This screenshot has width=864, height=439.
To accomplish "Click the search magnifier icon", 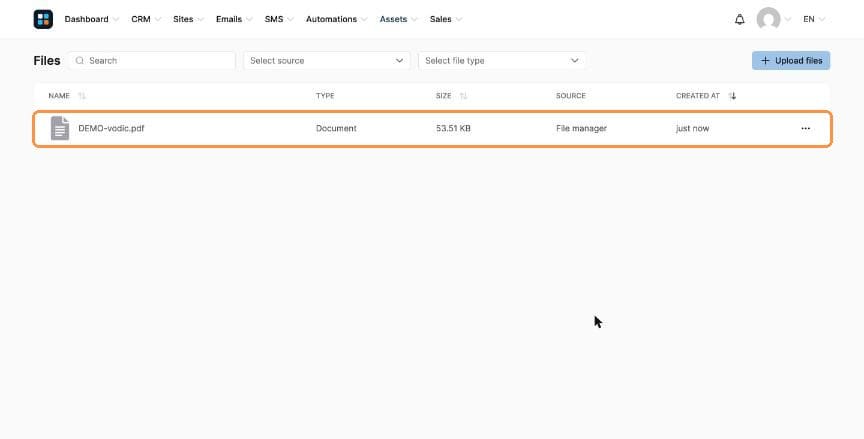I will [80, 61].
